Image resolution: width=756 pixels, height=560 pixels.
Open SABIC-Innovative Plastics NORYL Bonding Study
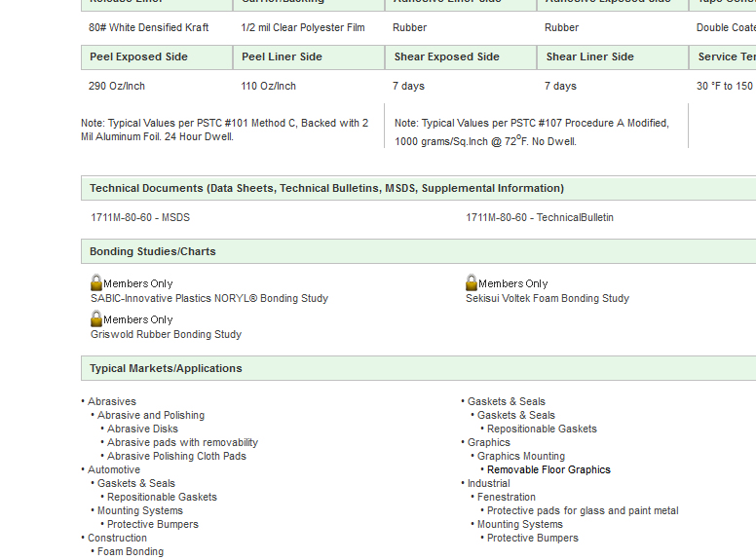pyautogui.click(x=209, y=298)
